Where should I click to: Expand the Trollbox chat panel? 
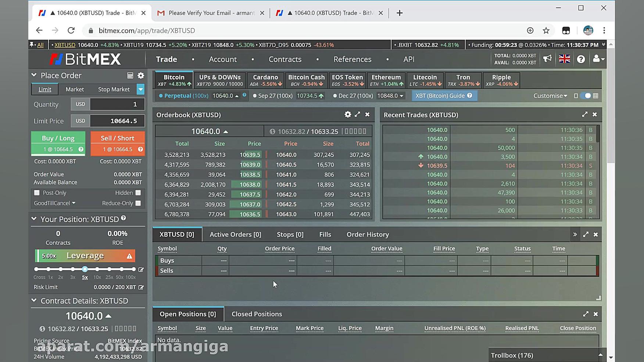click(x=600, y=355)
